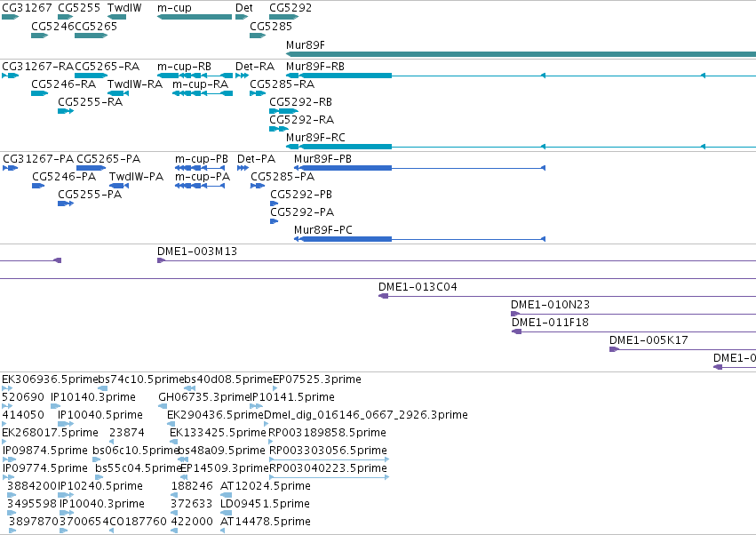Select the m-cup-RA transcript exon glyph
The height and width of the screenshot is (535, 756).
click(x=203, y=93)
